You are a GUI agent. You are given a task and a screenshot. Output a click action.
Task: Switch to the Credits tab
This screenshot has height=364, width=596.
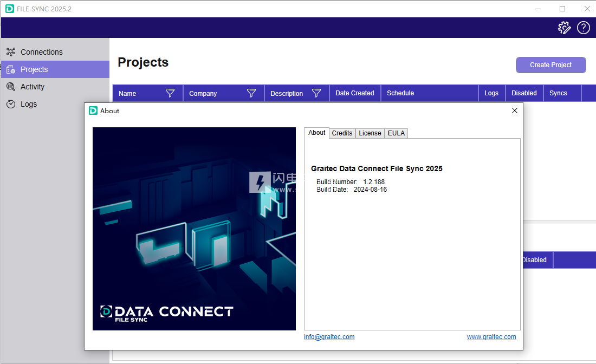pyautogui.click(x=342, y=133)
